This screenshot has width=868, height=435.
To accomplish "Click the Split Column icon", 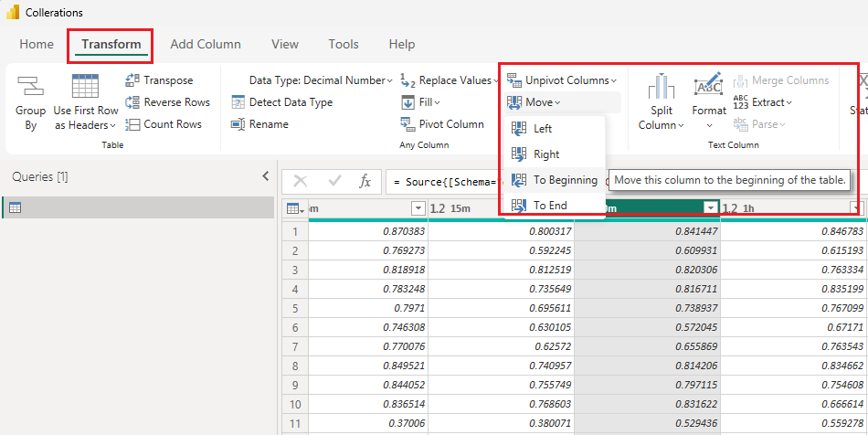I will point(661,88).
